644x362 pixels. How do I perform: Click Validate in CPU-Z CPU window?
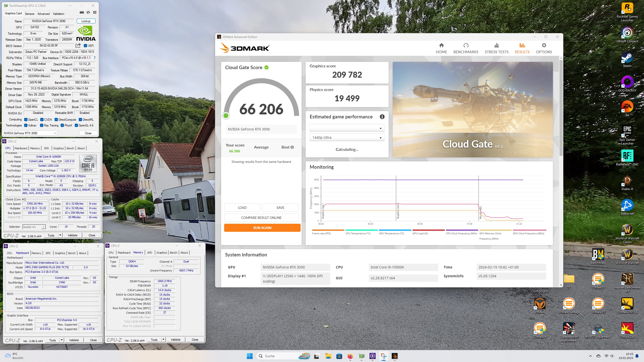[x=72, y=236]
